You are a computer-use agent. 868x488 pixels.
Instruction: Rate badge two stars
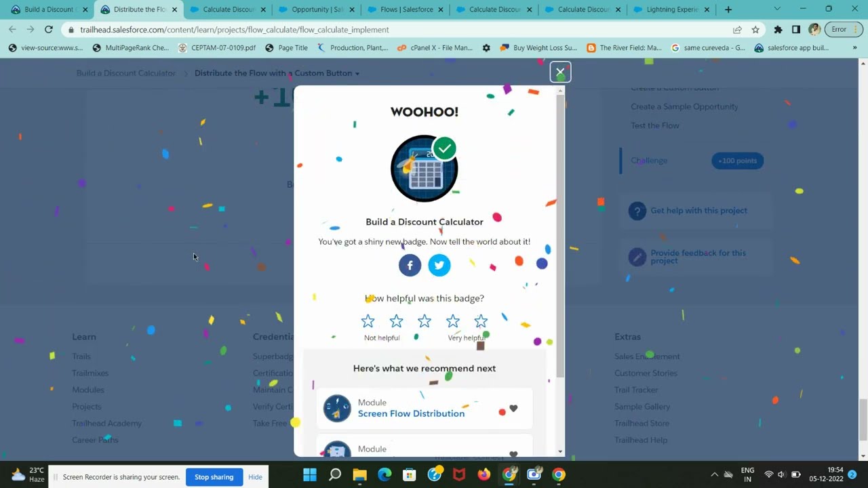click(x=396, y=321)
